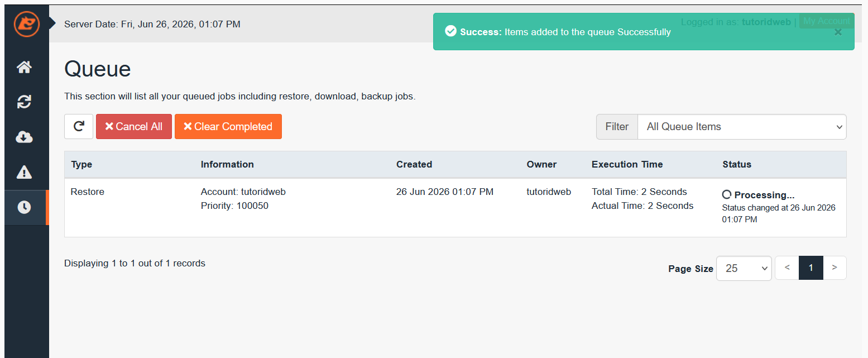868x358 pixels.
Task: Click the Processing spinner icon
Action: coord(727,194)
